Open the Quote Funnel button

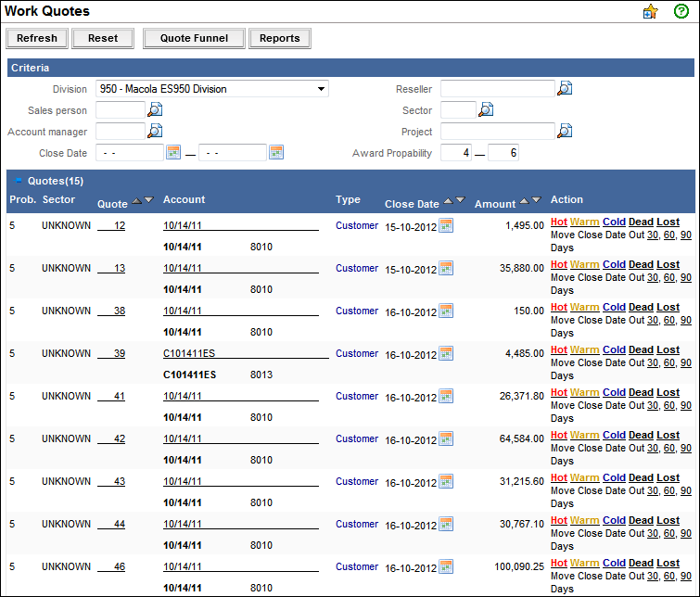pos(194,39)
